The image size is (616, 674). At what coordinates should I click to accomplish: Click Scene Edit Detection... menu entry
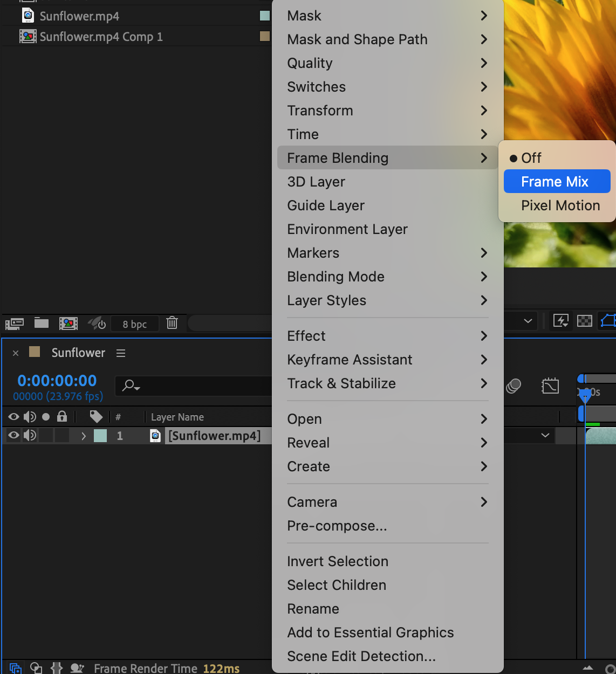click(x=361, y=656)
